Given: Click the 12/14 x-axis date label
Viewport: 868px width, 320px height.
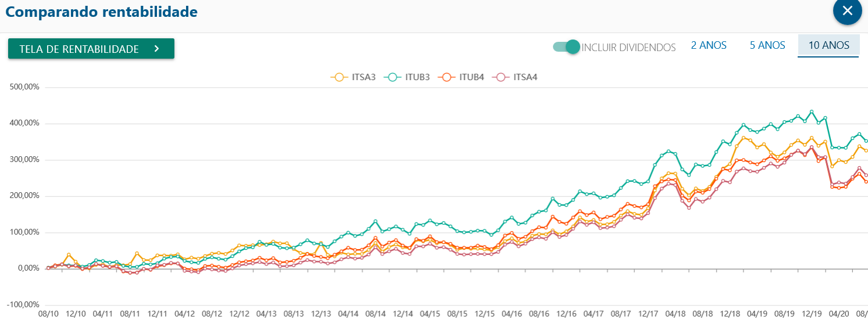Looking at the screenshot, I should (x=403, y=314).
